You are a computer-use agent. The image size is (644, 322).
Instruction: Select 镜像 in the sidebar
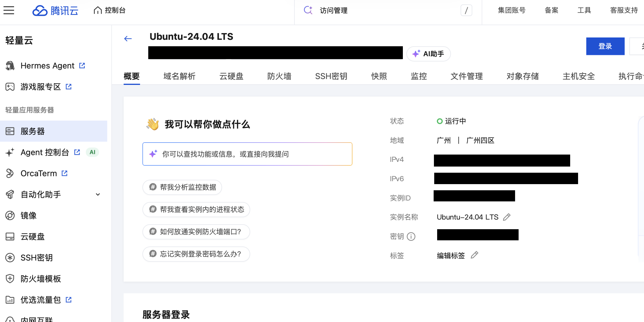pos(54,215)
